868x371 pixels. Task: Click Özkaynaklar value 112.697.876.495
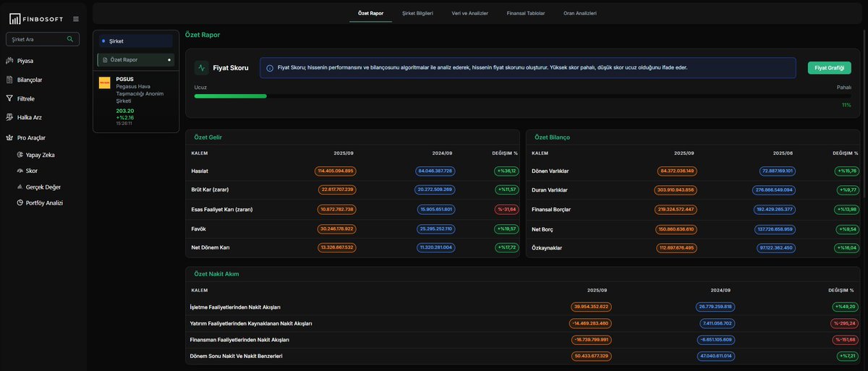[676, 247]
